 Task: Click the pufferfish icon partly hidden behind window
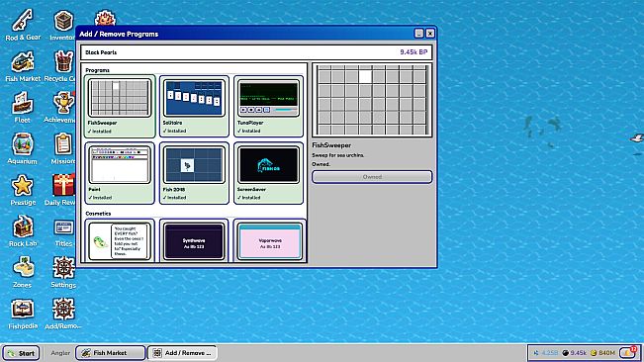tap(105, 18)
